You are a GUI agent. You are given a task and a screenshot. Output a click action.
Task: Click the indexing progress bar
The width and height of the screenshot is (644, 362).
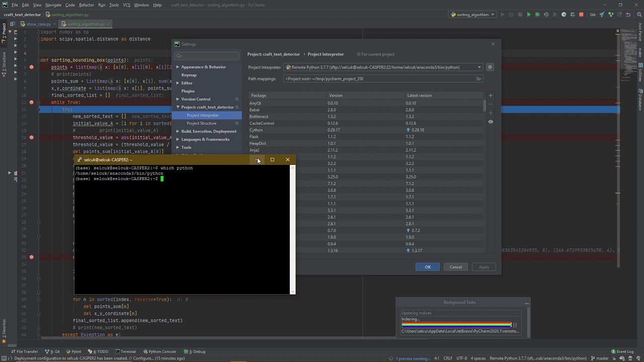456,325
